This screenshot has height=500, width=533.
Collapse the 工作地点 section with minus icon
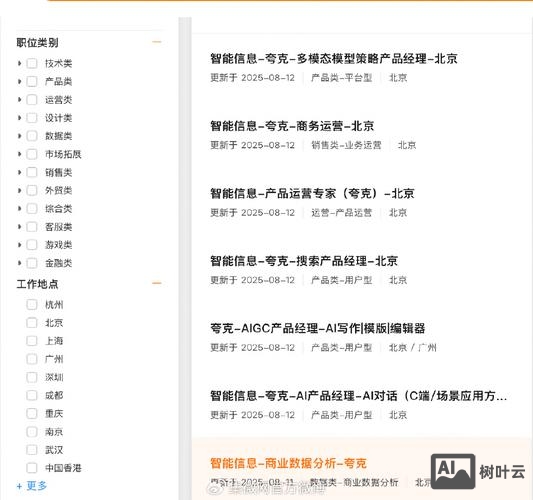[x=157, y=283]
